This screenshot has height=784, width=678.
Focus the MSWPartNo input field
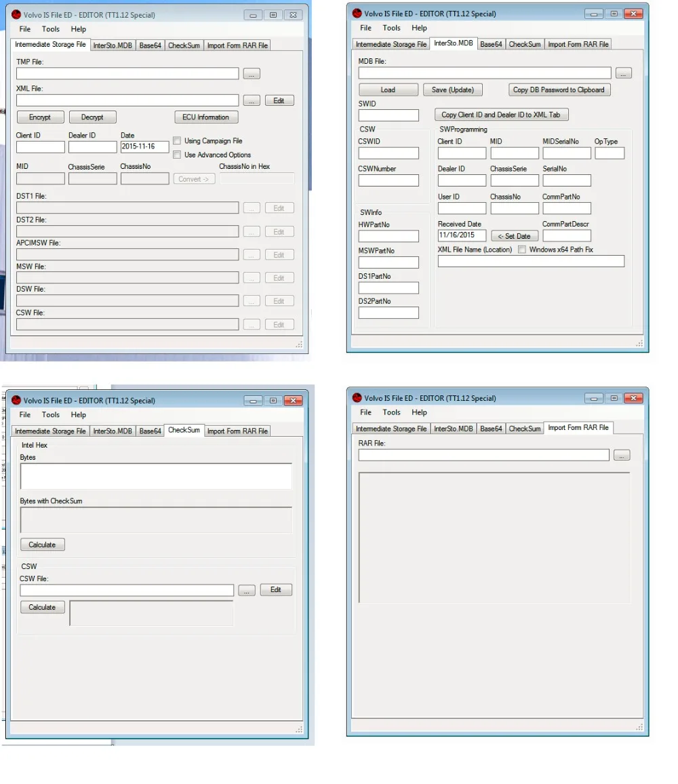(388, 262)
